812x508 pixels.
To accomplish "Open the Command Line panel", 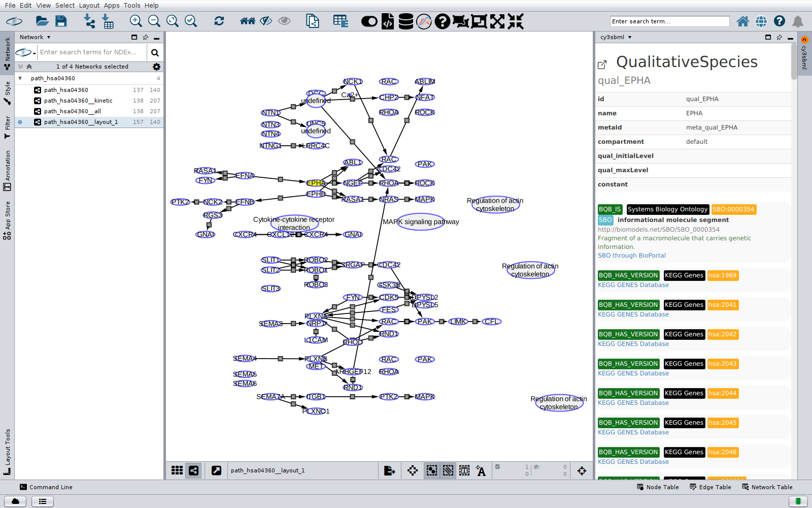I will [x=46, y=487].
